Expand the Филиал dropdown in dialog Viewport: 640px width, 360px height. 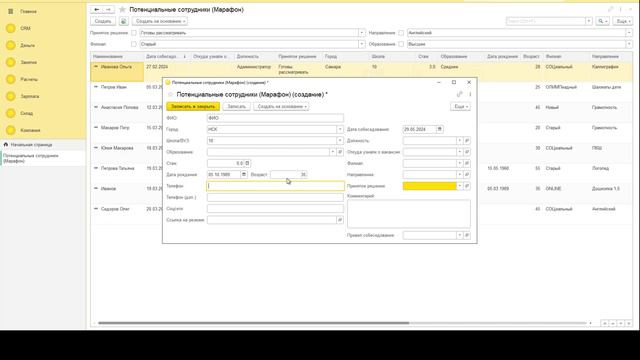click(460, 163)
